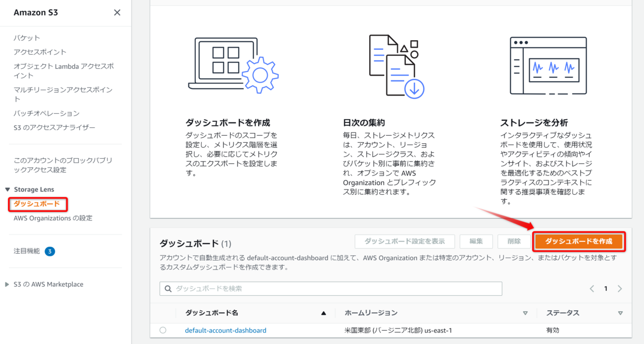Image resolution: width=644 pixels, height=344 pixels.
Task: Click the search magnifier icon
Action: (168, 289)
